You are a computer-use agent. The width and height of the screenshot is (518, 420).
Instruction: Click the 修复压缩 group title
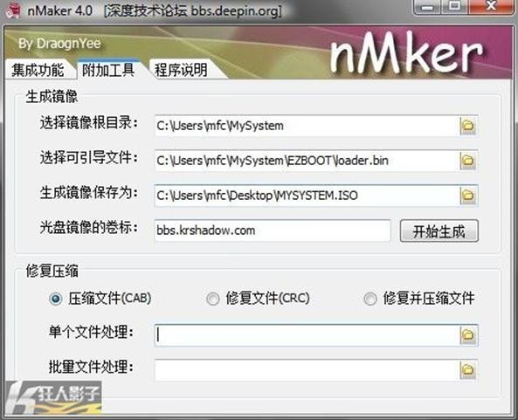tap(52, 271)
